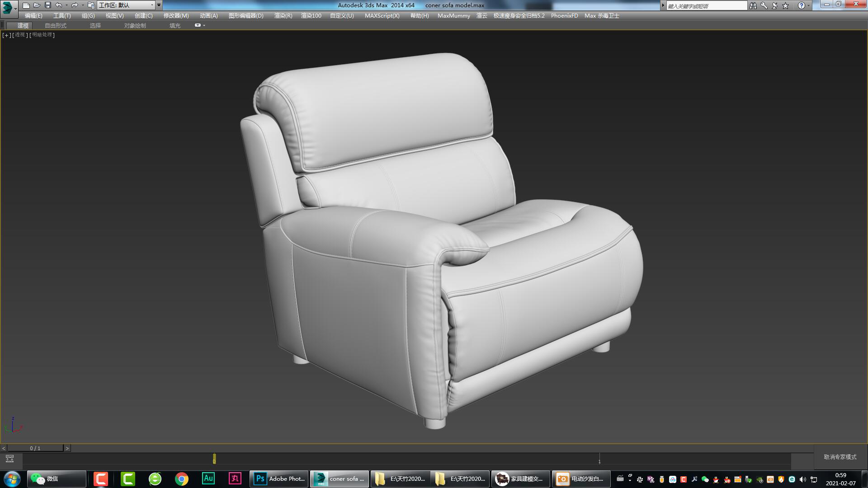Viewport: 868px width, 488px height.
Task: Open the MAXScript(X) menu item
Action: [x=382, y=15]
